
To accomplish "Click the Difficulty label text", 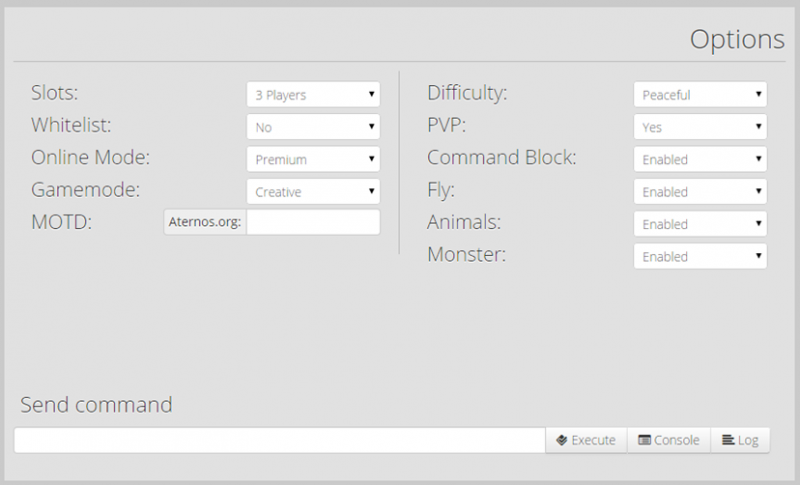I will point(467,94).
